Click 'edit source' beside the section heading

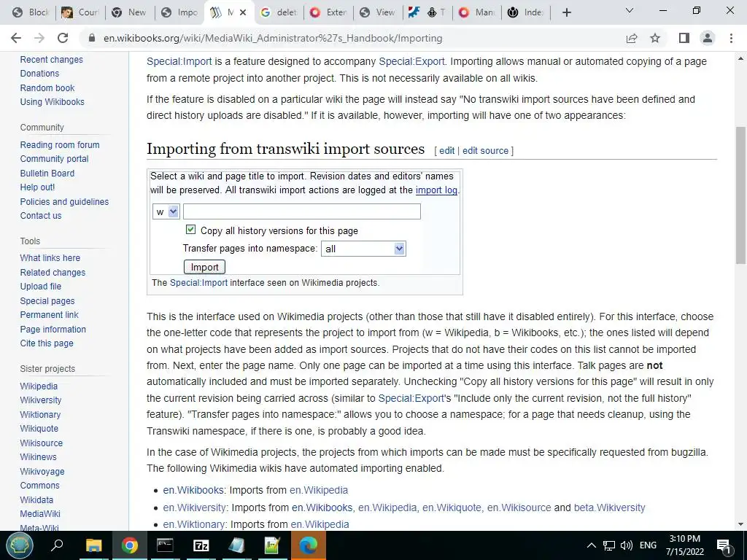[485, 150]
